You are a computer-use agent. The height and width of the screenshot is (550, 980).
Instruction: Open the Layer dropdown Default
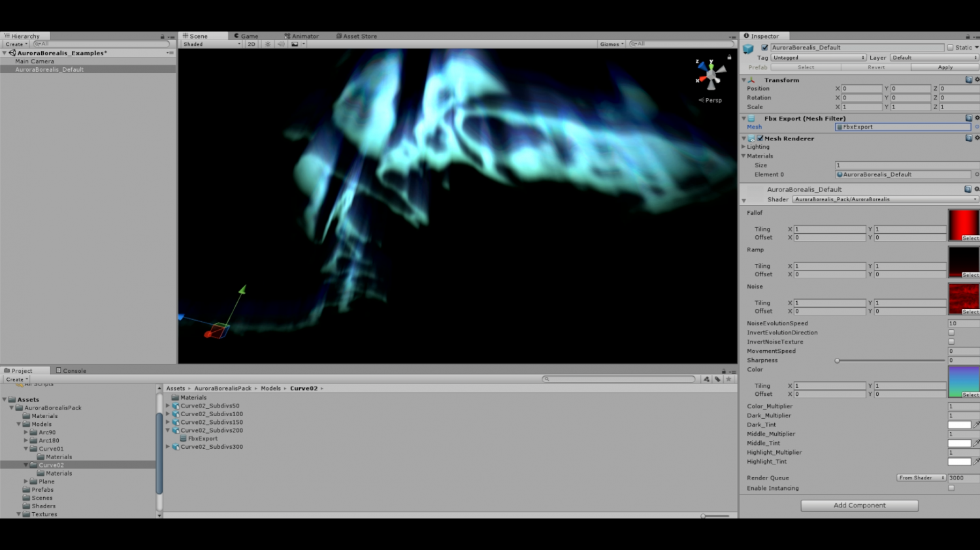tap(934, 57)
